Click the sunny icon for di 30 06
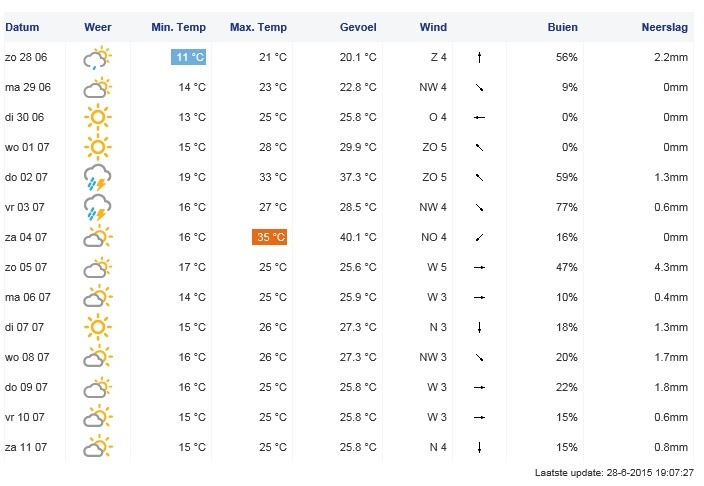 click(97, 118)
